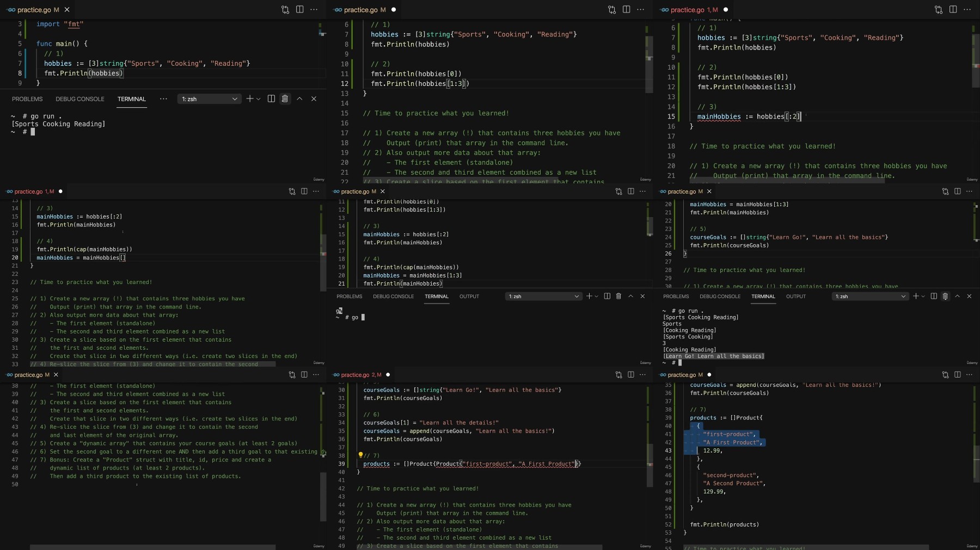This screenshot has width=980, height=550.
Task: Split the terminal showing only the '# go' prompt
Action: coord(607,296)
